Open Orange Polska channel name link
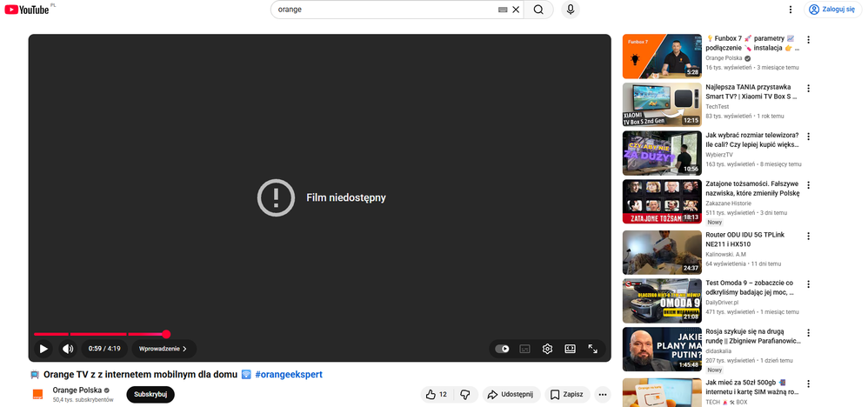Image resolution: width=868 pixels, height=407 pixels. pyautogui.click(x=77, y=390)
